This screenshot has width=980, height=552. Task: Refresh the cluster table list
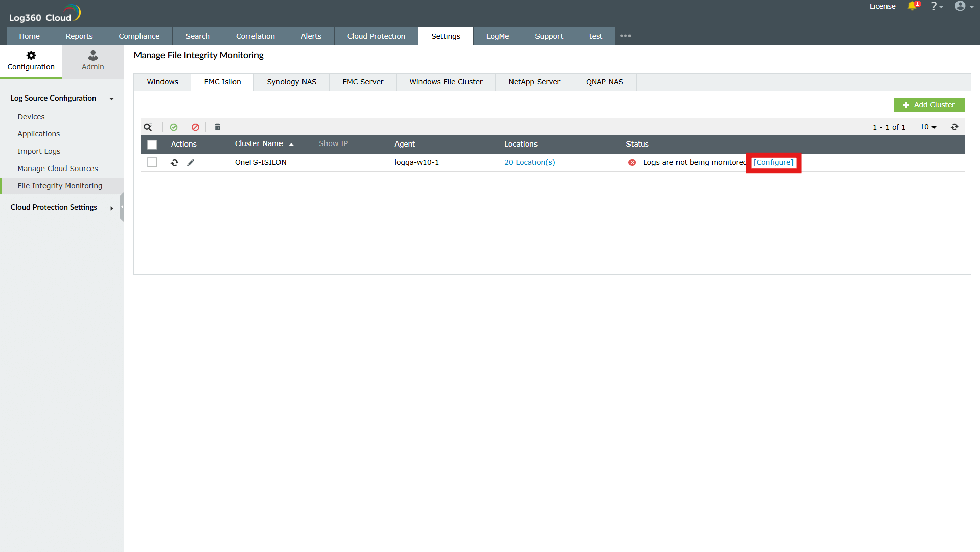(954, 127)
